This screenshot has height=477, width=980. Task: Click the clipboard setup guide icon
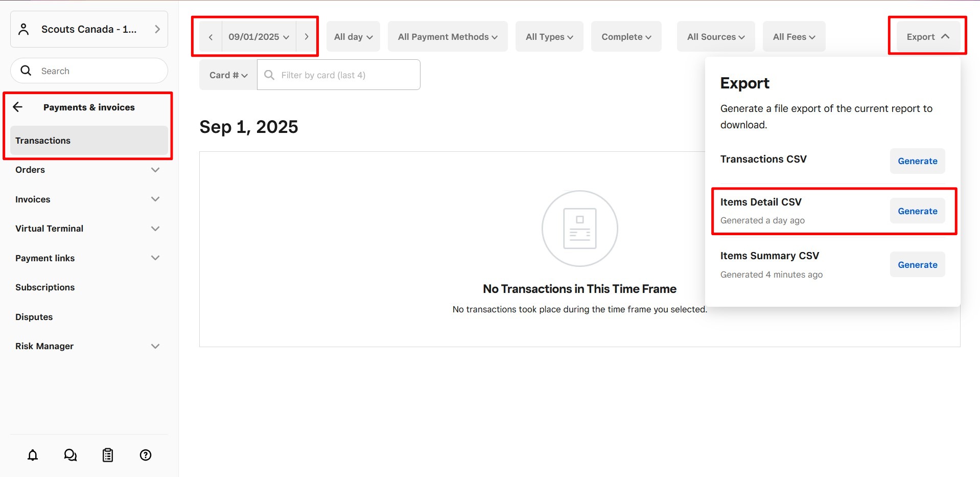coord(108,455)
